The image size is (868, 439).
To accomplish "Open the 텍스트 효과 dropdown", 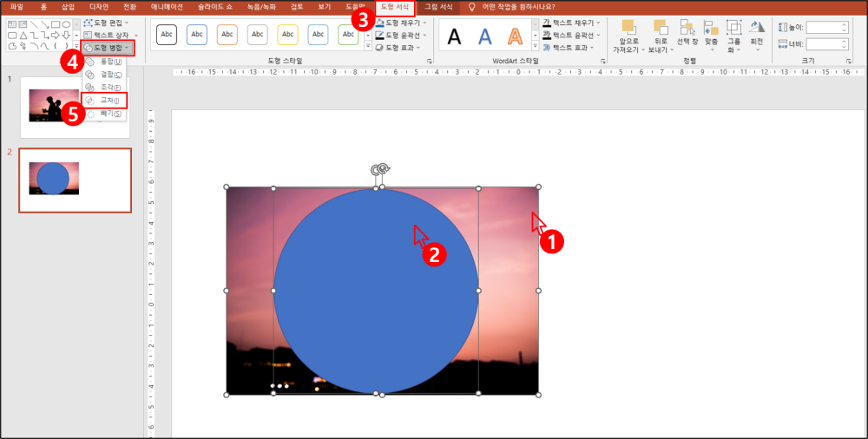I will [568, 49].
